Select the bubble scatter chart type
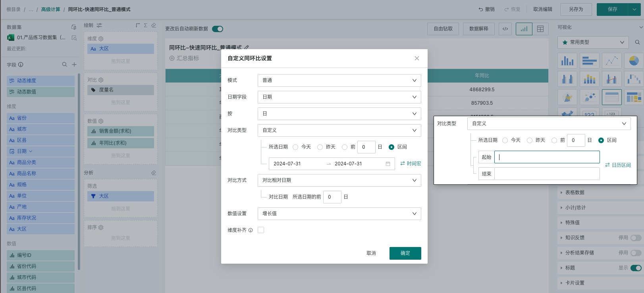 coord(590,97)
